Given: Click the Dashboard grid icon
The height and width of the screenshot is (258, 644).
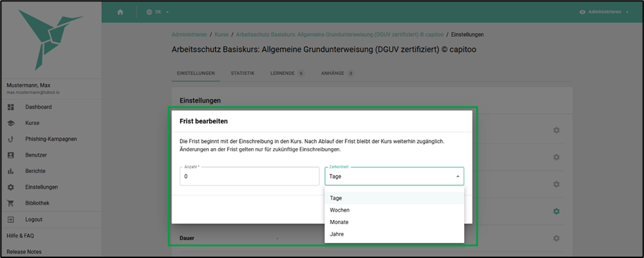Looking at the screenshot, I should (x=11, y=107).
